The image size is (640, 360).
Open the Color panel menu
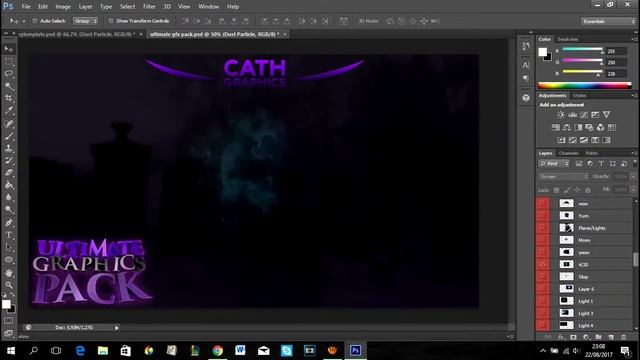(634, 39)
